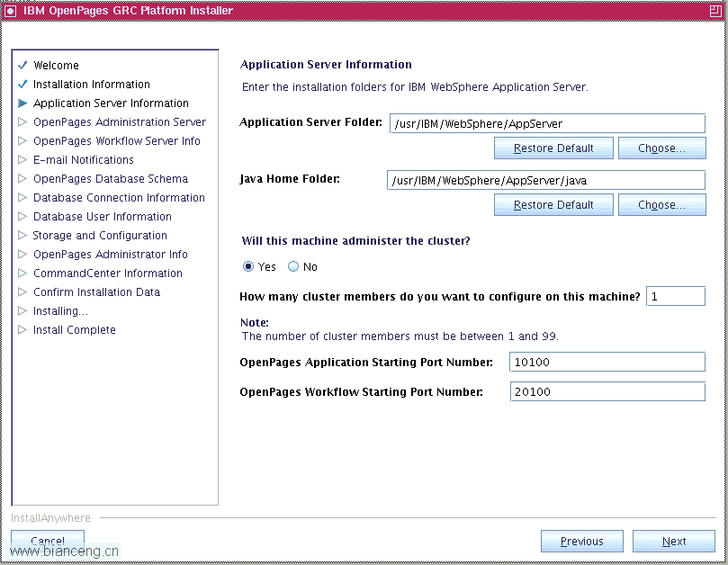Restore Default for Java Home Folder

click(553, 205)
